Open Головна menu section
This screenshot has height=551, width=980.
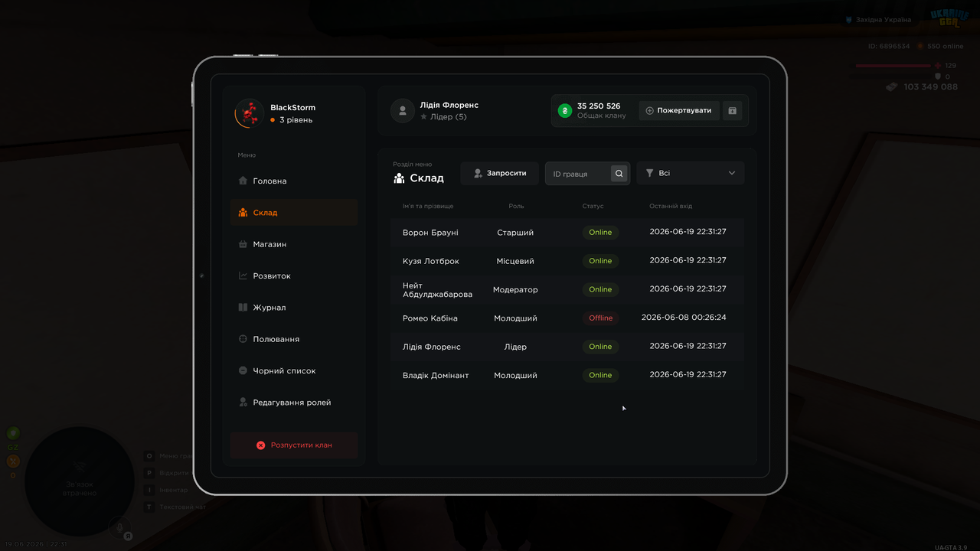(x=294, y=181)
